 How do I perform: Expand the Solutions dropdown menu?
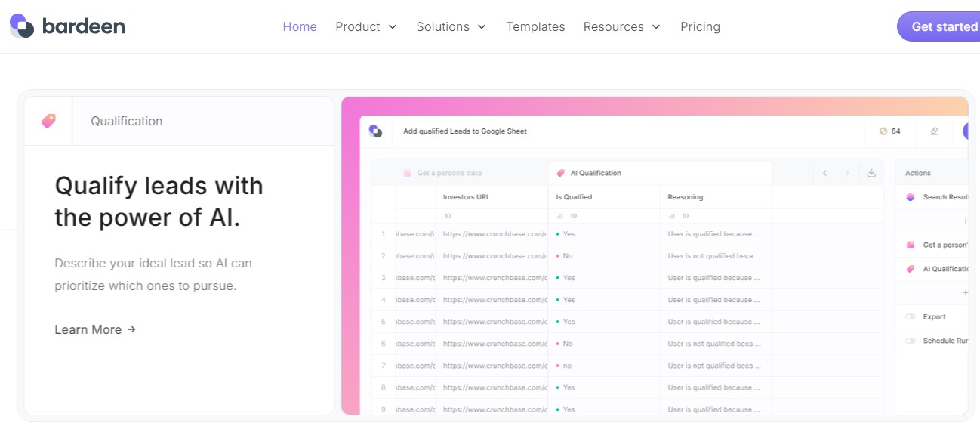451,26
